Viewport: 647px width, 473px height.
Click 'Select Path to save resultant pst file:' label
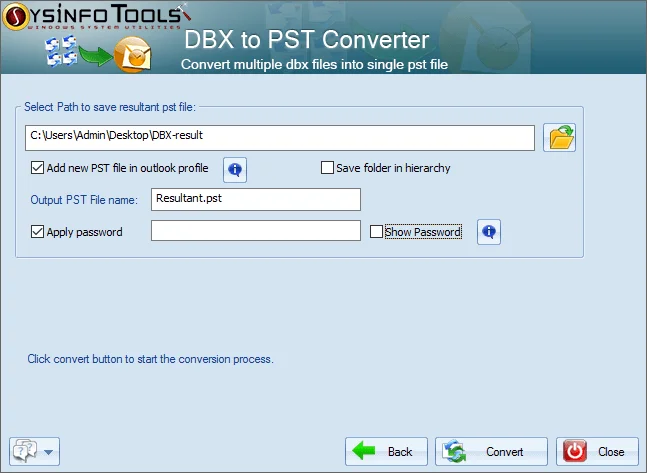[x=110, y=107]
